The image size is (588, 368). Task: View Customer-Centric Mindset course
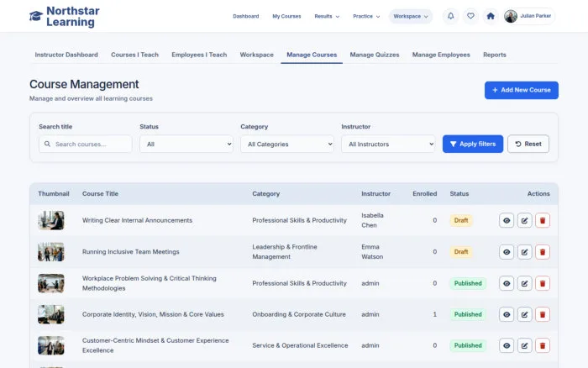(x=507, y=346)
